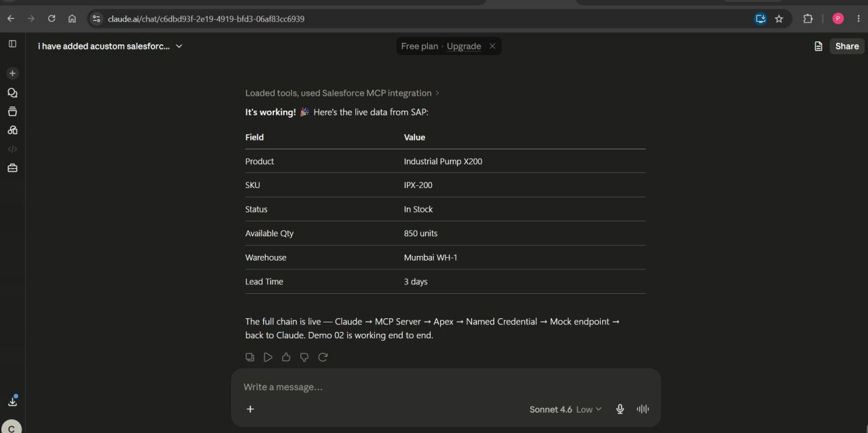Open download apps icon in sidebar

coord(12,401)
